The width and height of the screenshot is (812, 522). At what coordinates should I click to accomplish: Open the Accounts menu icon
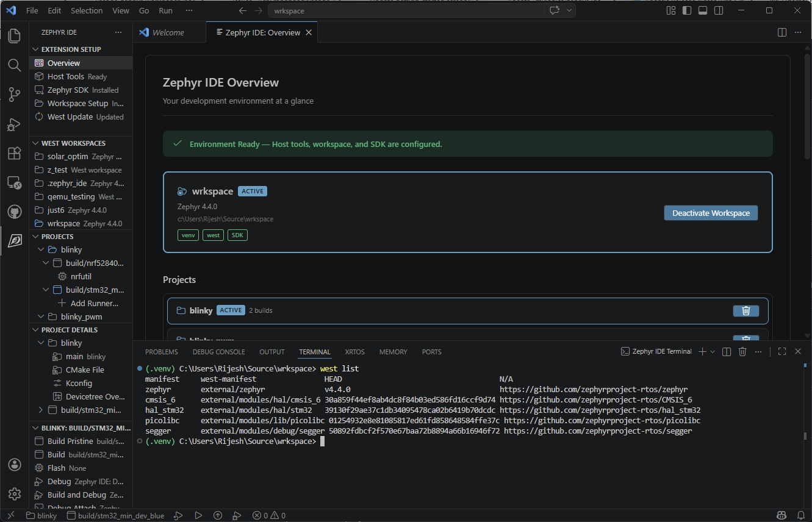[14, 465]
